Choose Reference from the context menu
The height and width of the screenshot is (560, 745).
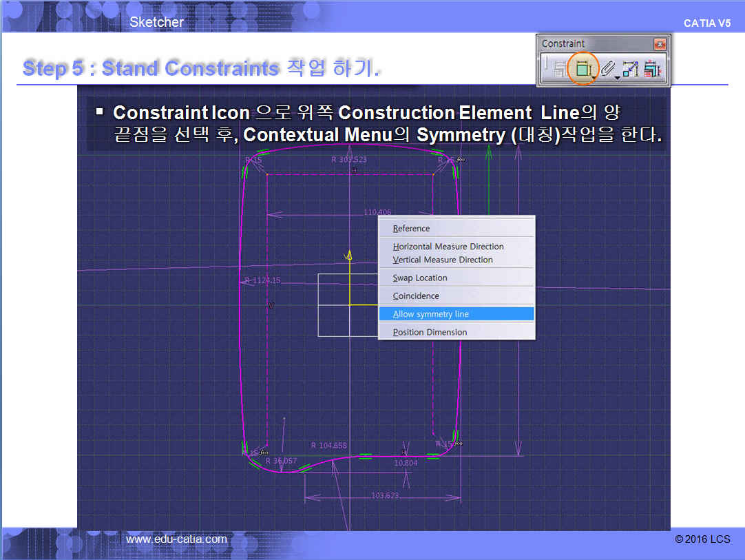(411, 229)
